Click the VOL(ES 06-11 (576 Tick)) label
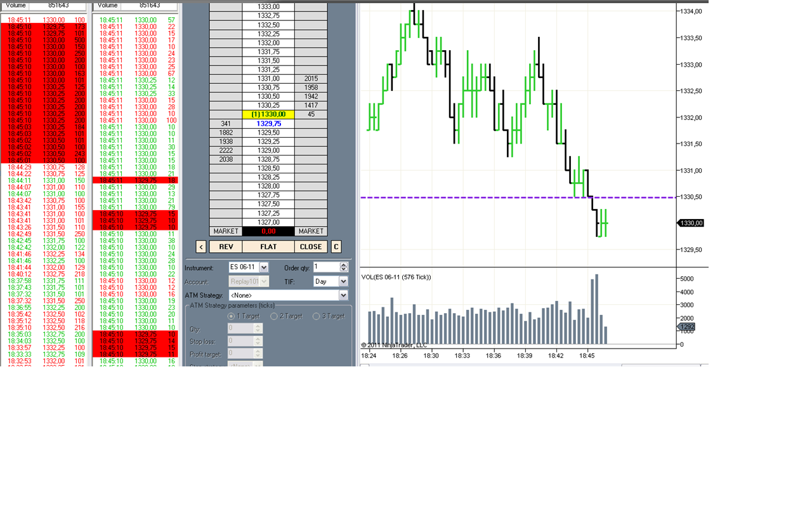 [x=396, y=277]
